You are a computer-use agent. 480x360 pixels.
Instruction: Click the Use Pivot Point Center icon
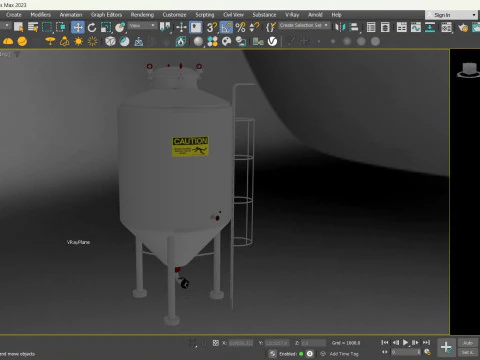point(165,27)
